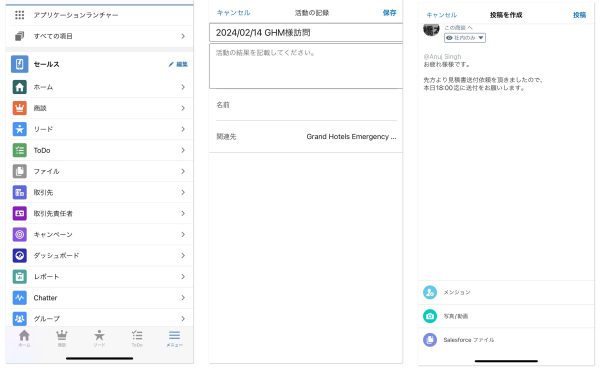Screen dimensions: 600x368
Task: Open the App Launcher grid icon
Action: click(x=20, y=15)
